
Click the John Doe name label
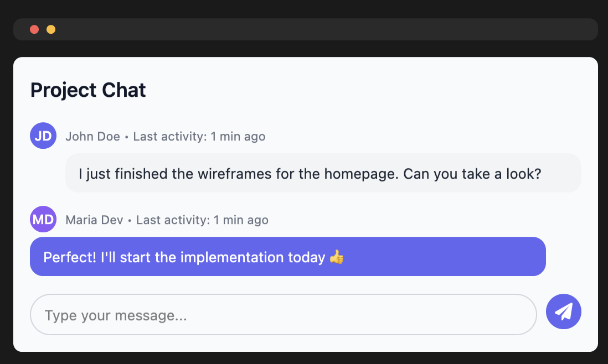(92, 136)
